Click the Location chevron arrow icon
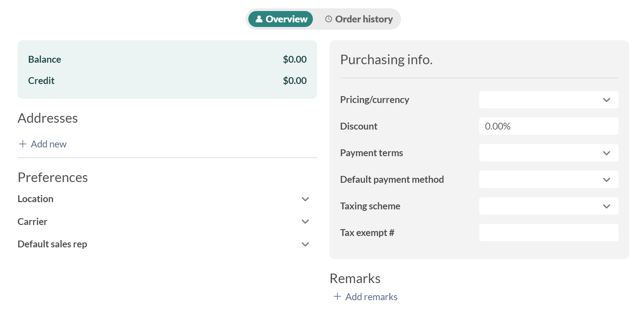This screenshot has height=315, width=644. click(305, 199)
